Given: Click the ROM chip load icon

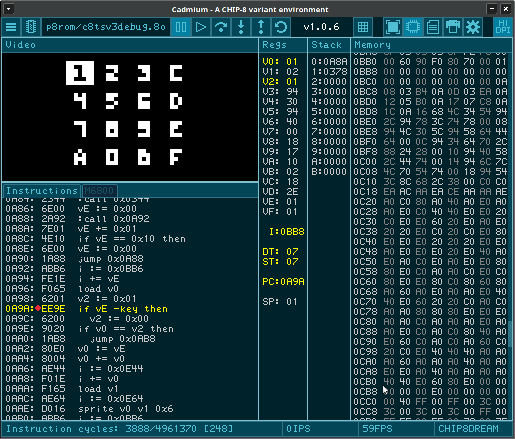Looking at the screenshot, I should click(x=31, y=27).
